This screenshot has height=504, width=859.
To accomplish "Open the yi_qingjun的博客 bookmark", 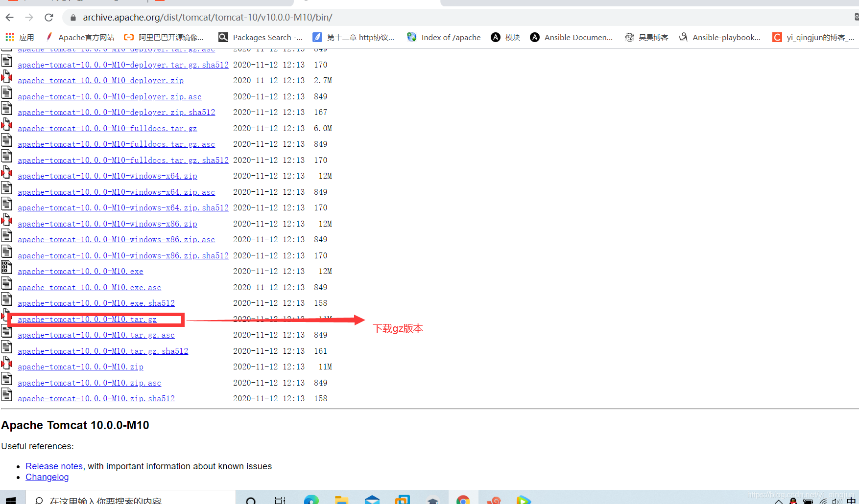I will point(813,37).
